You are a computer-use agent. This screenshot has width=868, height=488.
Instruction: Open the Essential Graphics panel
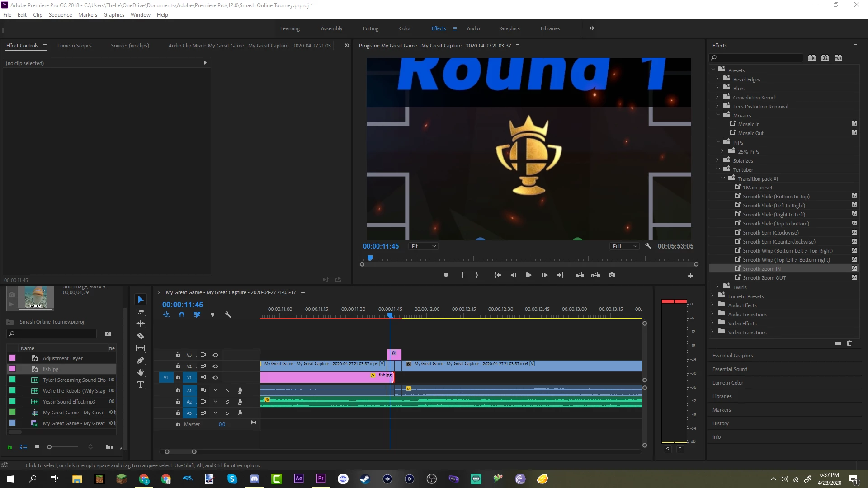click(x=732, y=356)
